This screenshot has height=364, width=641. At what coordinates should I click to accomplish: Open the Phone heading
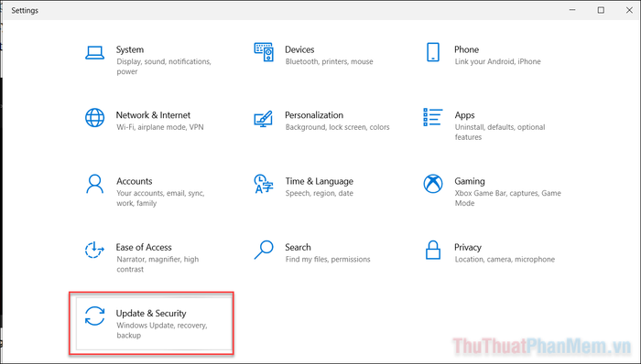tap(466, 49)
